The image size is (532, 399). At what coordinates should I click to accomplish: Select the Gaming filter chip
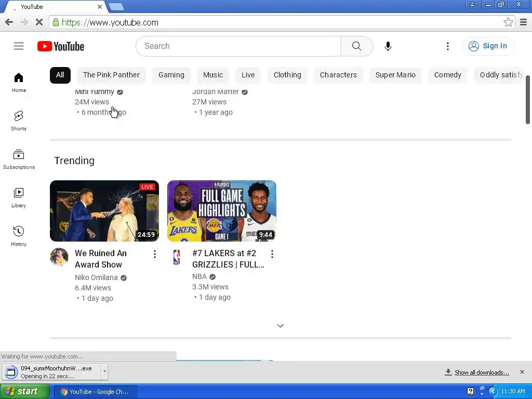[x=171, y=75]
